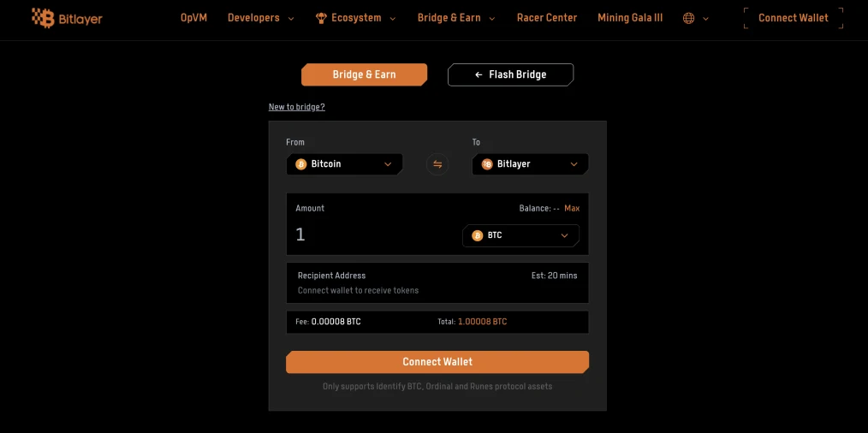Open the Developers menu

(253, 18)
